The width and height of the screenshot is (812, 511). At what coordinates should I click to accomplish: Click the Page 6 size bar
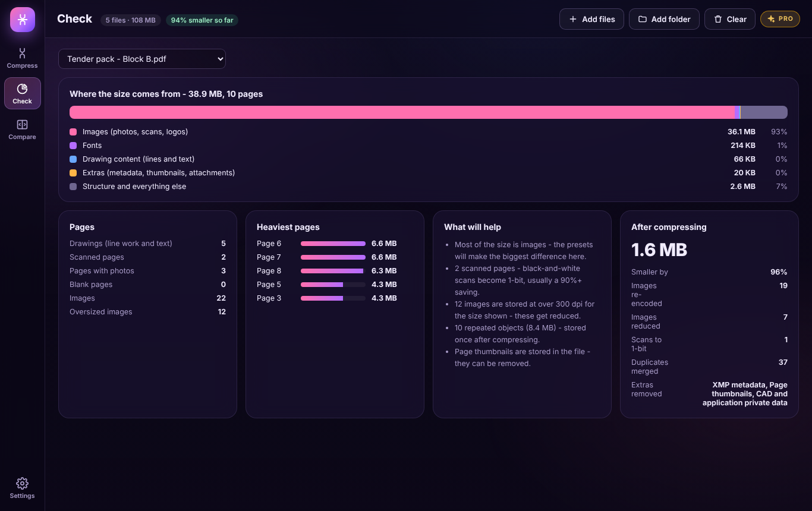(x=333, y=244)
